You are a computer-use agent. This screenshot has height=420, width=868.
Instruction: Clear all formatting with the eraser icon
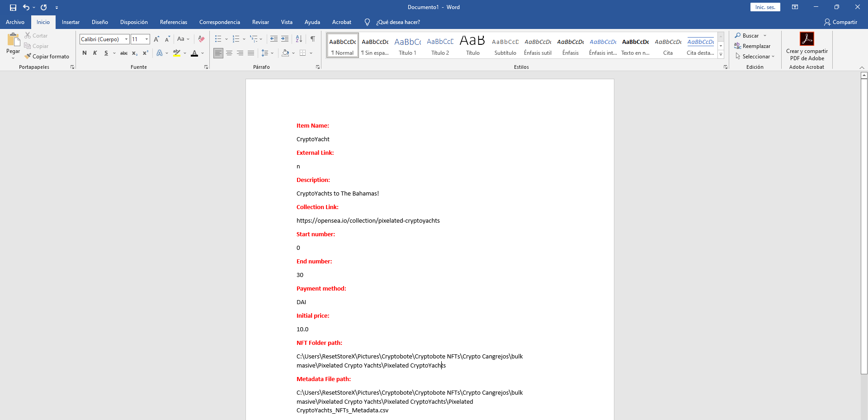click(x=202, y=39)
